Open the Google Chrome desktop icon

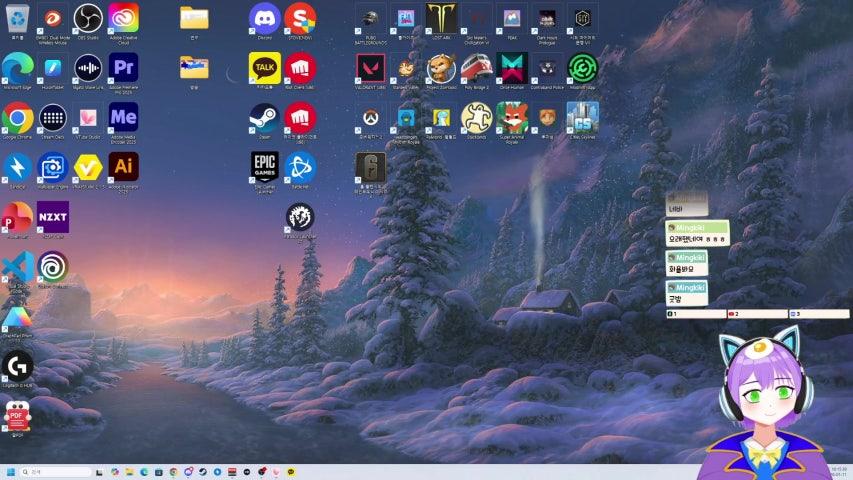tap(17, 118)
